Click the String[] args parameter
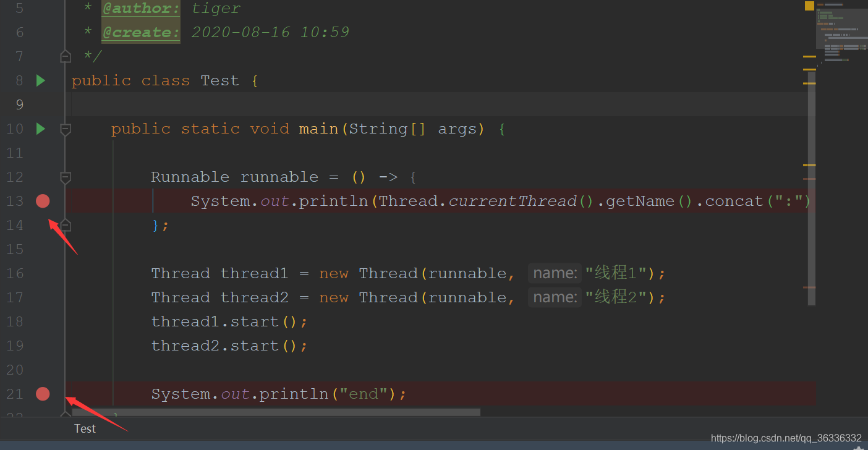868x450 pixels. [x=413, y=129]
